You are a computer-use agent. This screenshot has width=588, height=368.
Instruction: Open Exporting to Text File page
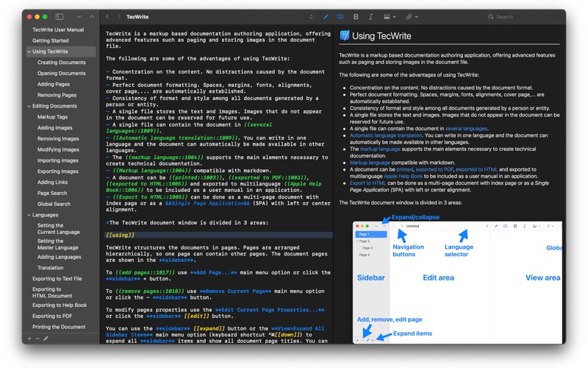pyautogui.click(x=57, y=279)
